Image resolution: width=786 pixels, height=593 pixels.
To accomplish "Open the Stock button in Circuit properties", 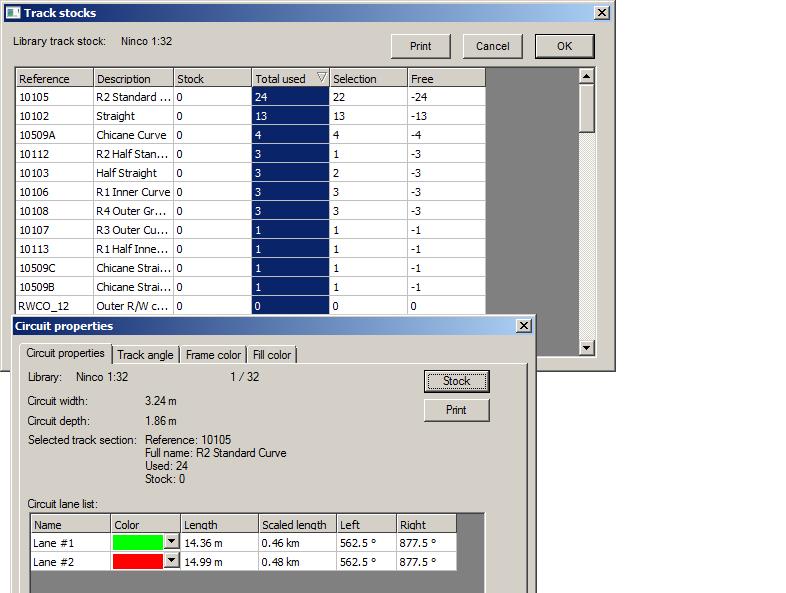I will [x=456, y=381].
